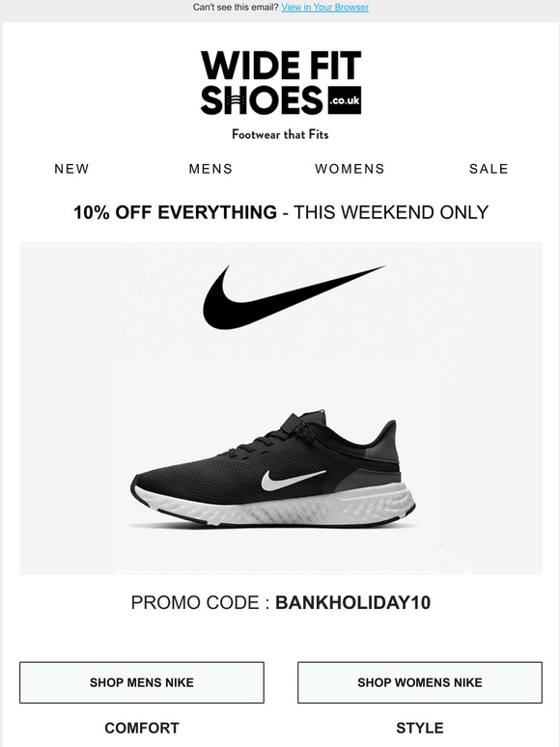Click the .co.uk badge in logo
The width and height of the screenshot is (560, 747).
click(x=345, y=100)
